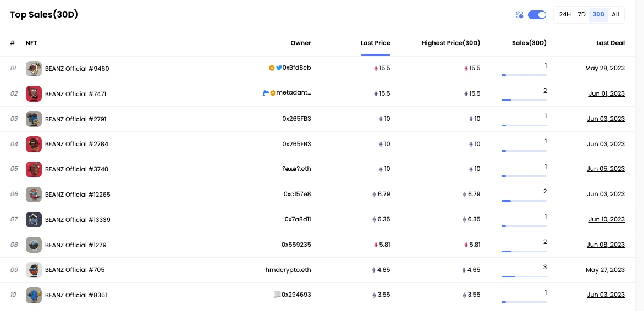Click the orange verified badge beside 0xBfd8cb

click(272, 68)
